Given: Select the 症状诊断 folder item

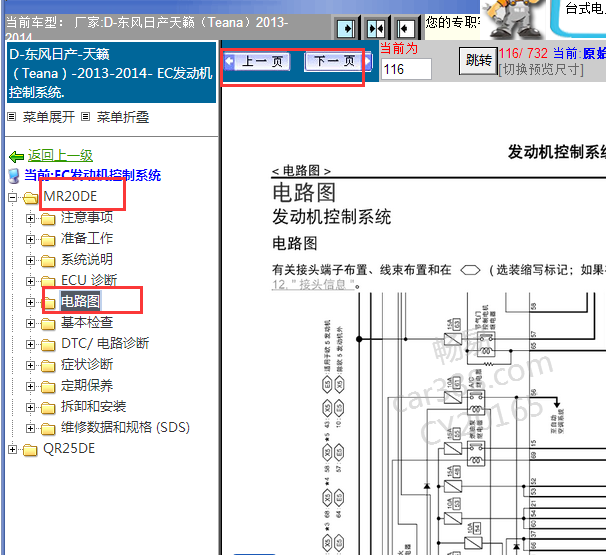Looking at the screenshot, I should click(x=87, y=364).
